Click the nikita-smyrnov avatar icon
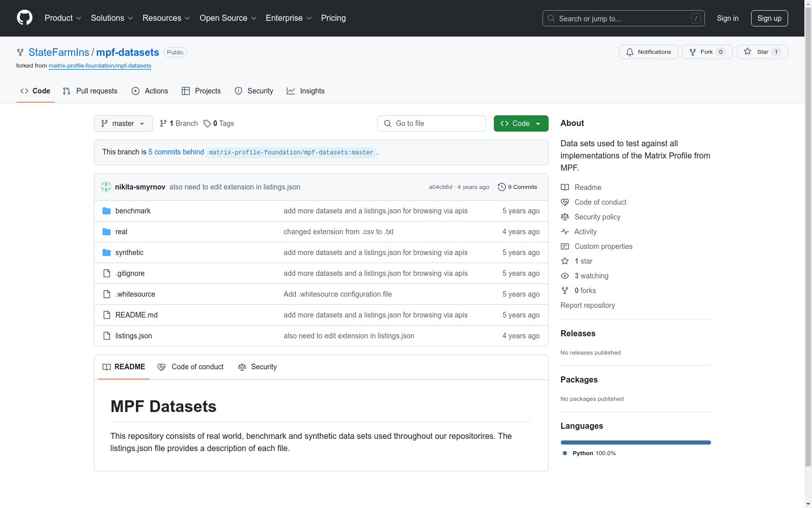This screenshot has width=812, height=508. pyautogui.click(x=106, y=187)
